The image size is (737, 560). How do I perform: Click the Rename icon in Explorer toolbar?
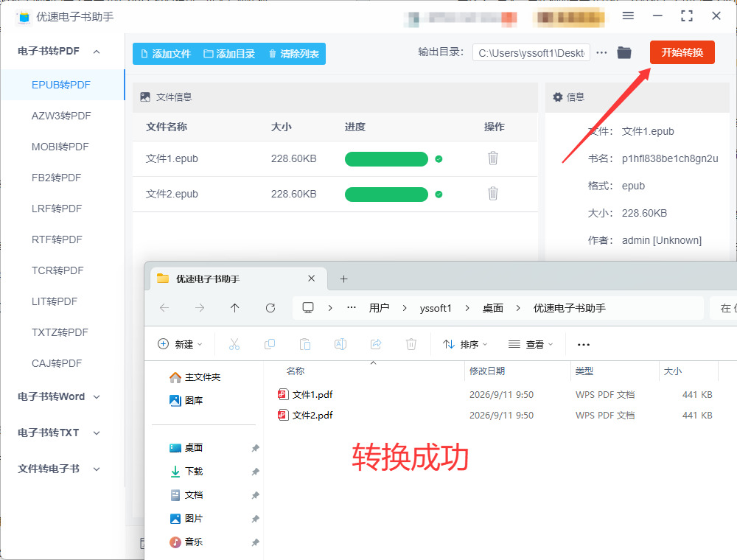click(340, 344)
